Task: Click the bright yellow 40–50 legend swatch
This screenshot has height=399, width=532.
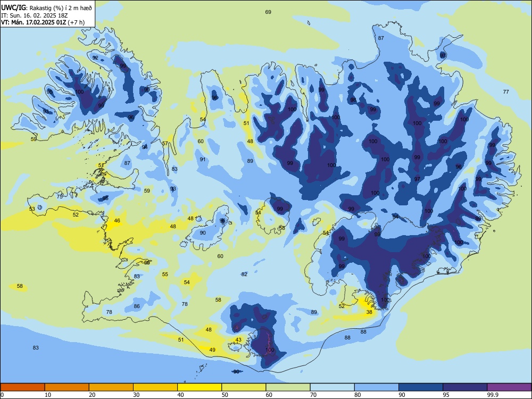Action: (199, 387)
